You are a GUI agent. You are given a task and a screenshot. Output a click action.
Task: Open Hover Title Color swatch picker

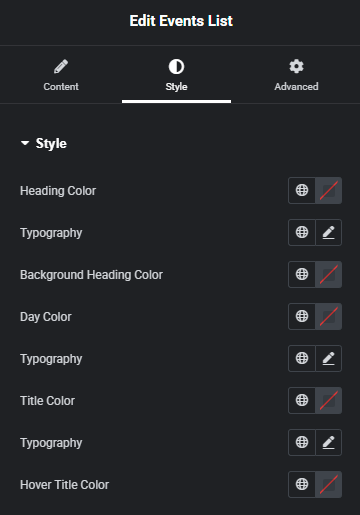pyautogui.click(x=328, y=484)
